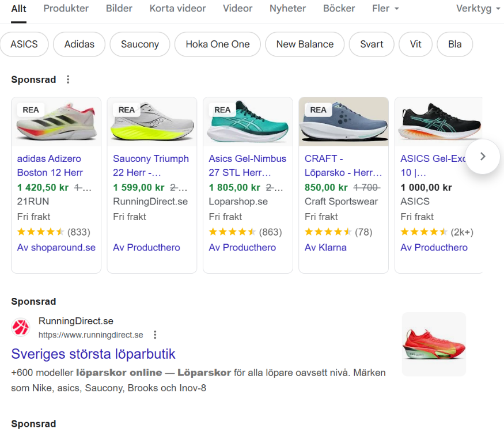Screen dimensions: 504x432
Task: Click REA badge on adidas Adizero card
Action: pyautogui.click(x=31, y=110)
